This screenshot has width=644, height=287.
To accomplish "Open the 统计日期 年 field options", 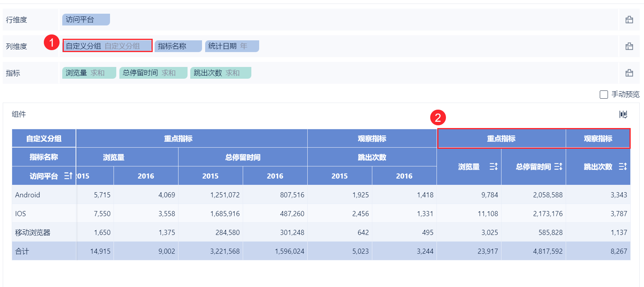I will click(232, 46).
